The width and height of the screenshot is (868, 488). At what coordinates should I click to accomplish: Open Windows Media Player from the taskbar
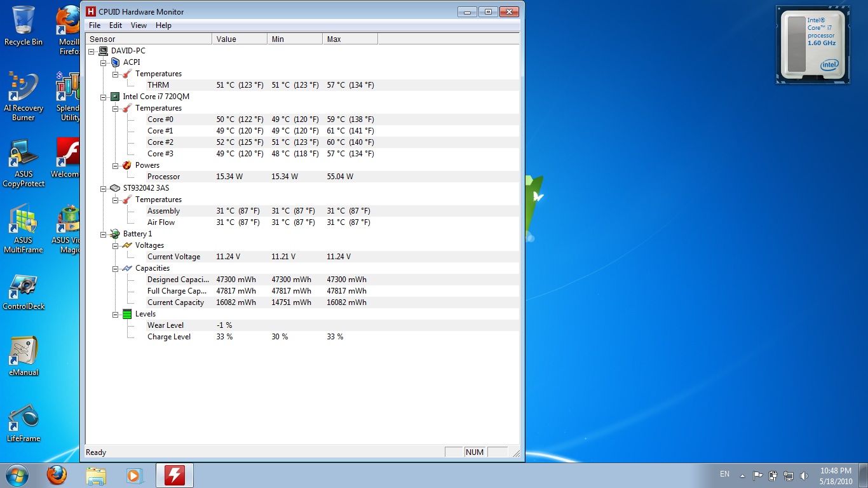[x=135, y=475]
